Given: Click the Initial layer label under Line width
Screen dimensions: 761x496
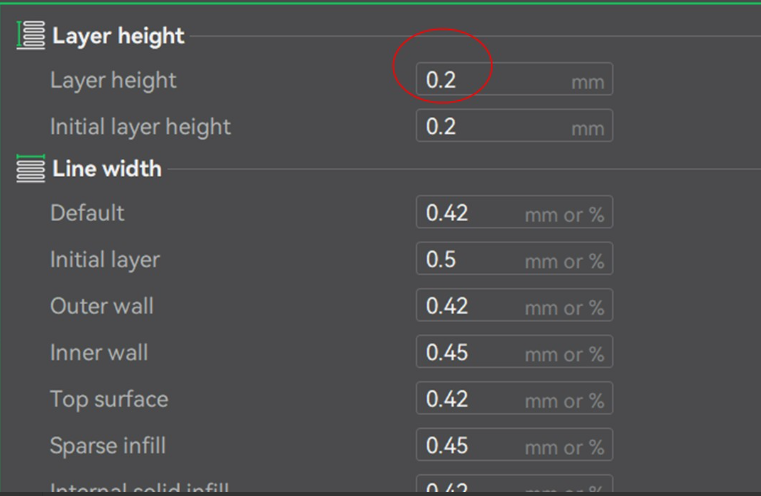Looking at the screenshot, I should [x=104, y=260].
